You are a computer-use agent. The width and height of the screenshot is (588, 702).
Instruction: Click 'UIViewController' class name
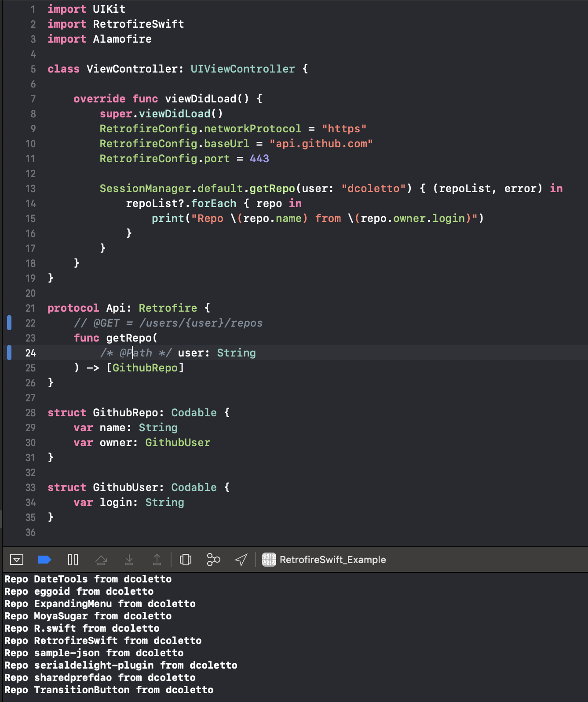pyautogui.click(x=243, y=69)
